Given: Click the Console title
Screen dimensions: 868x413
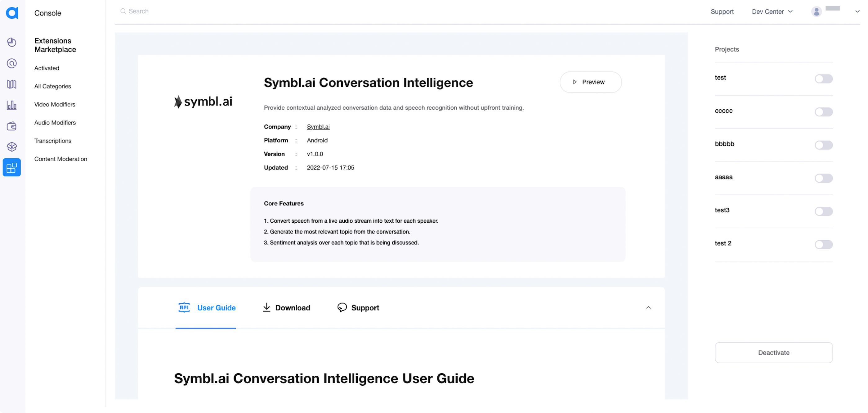Looking at the screenshot, I should coord(47,13).
